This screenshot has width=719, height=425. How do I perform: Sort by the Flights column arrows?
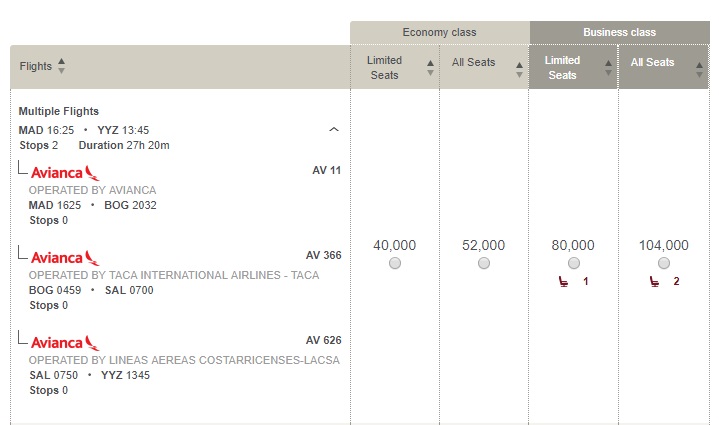(61, 67)
